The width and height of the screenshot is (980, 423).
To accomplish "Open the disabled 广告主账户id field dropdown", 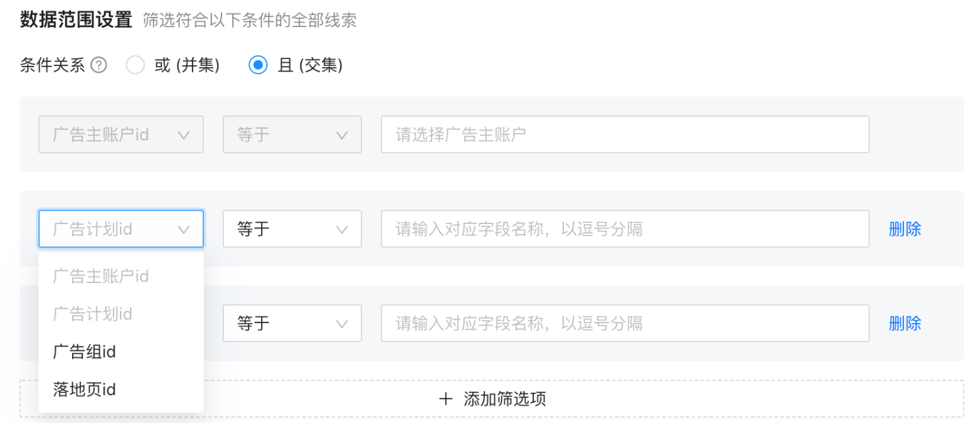I will click(121, 134).
